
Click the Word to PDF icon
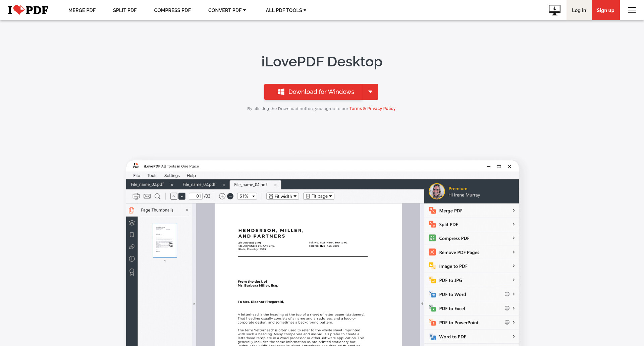pos(432,336)
